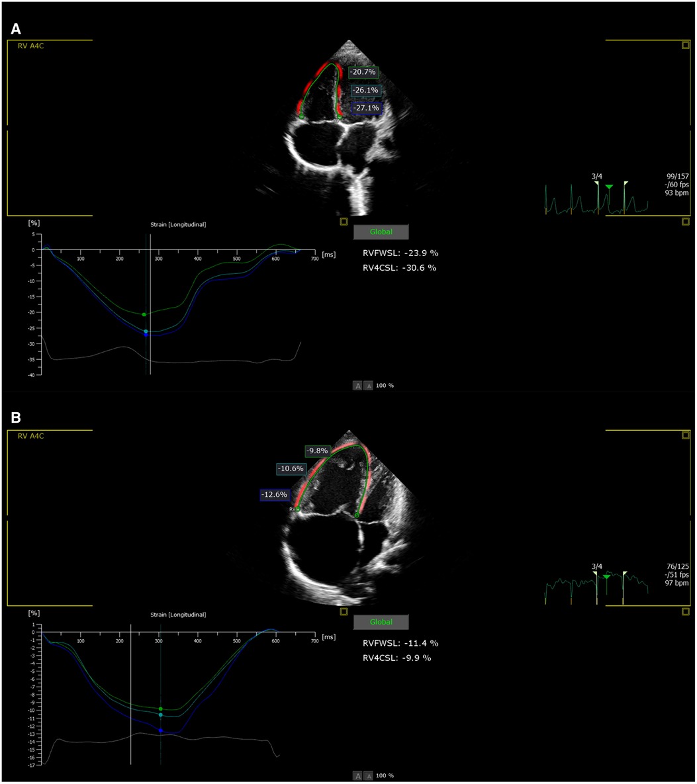The width and height of the screenshot is (697, 784).
Task: Click the right basal anchor point on panel B's RV contour
Action: 357,515
